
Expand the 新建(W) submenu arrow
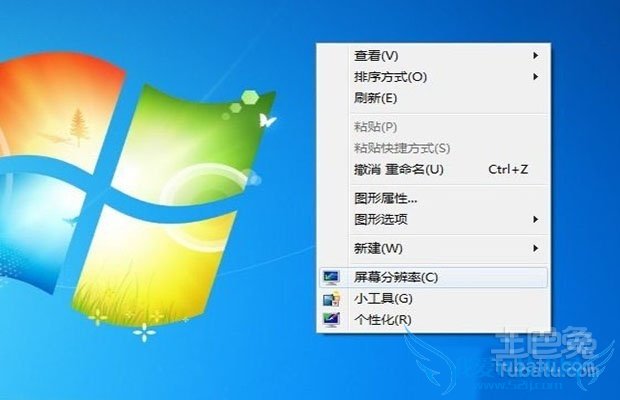pos(535,248)
